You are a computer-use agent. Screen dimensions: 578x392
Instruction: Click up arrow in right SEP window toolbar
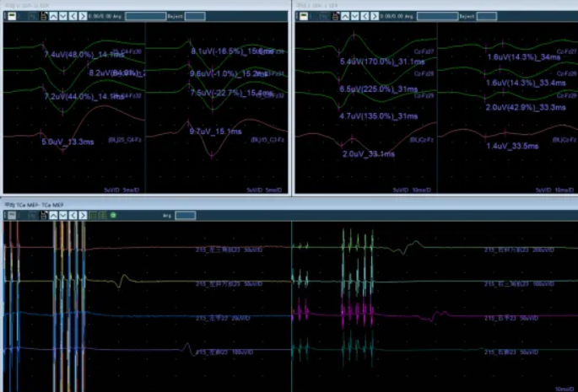click(345, 16)
